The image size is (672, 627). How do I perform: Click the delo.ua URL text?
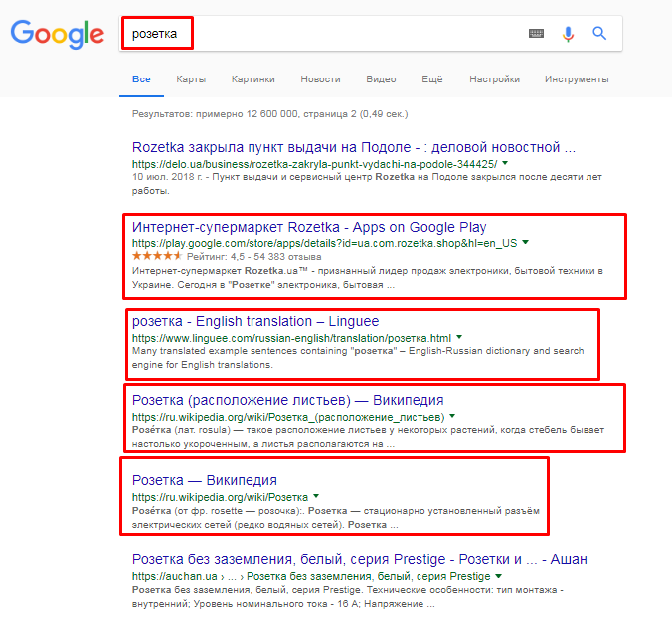pyautogui.click(x=314, y=164)
